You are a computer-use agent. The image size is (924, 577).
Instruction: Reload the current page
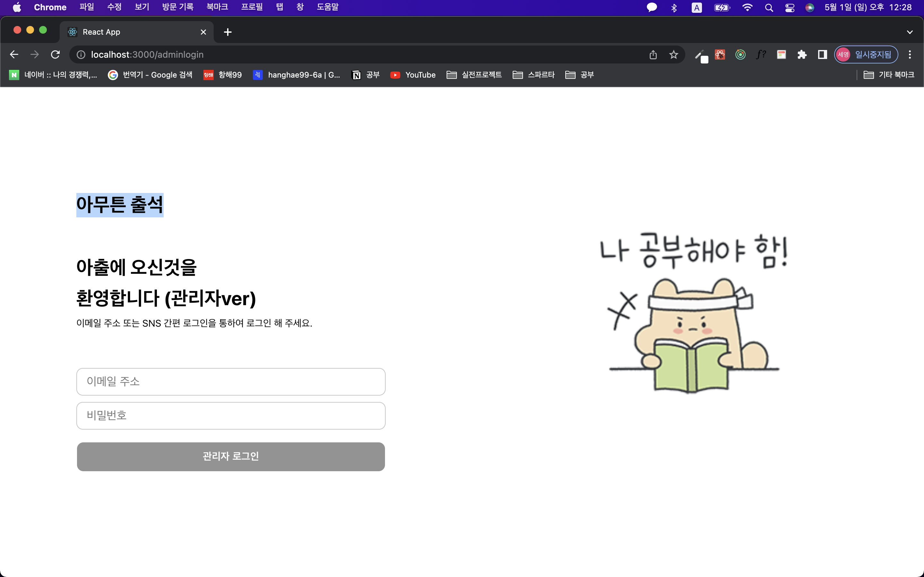pyautogui.click(x=56, y=54)
